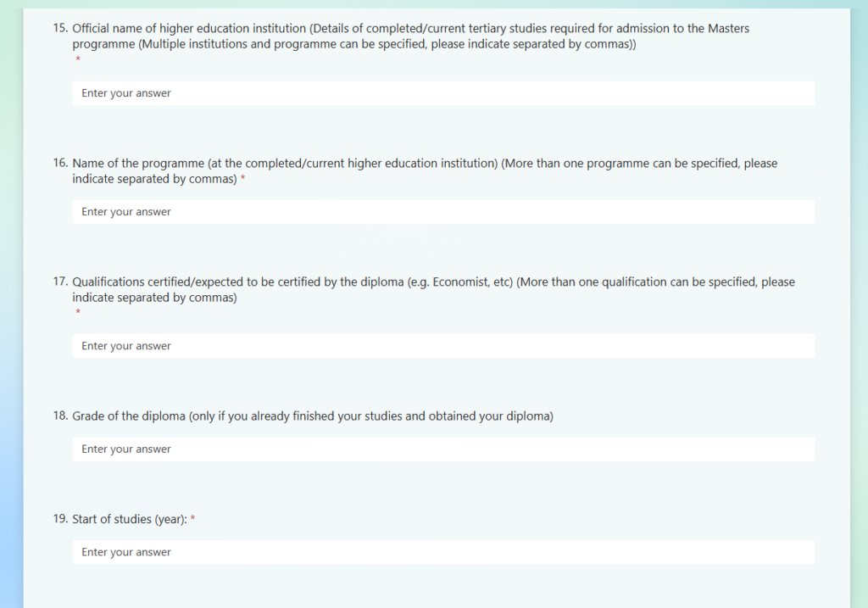
Task: Click the red required asterisk under question 17
Action: [78, 312]
